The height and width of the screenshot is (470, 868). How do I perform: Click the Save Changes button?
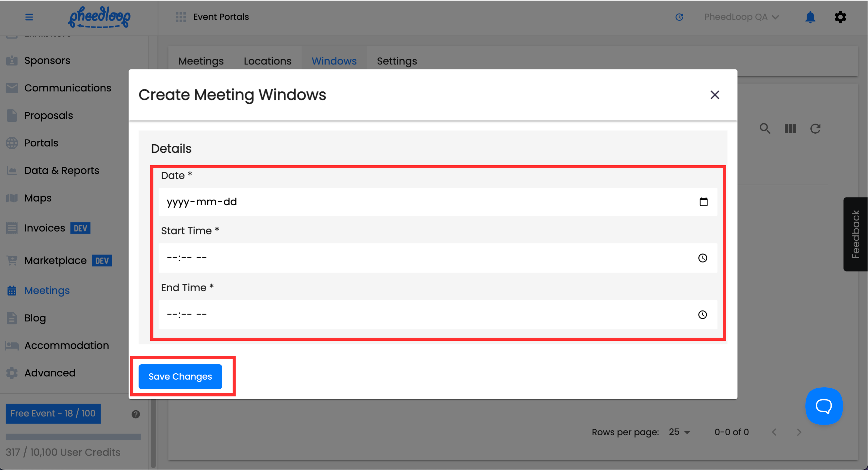(180, 376)
